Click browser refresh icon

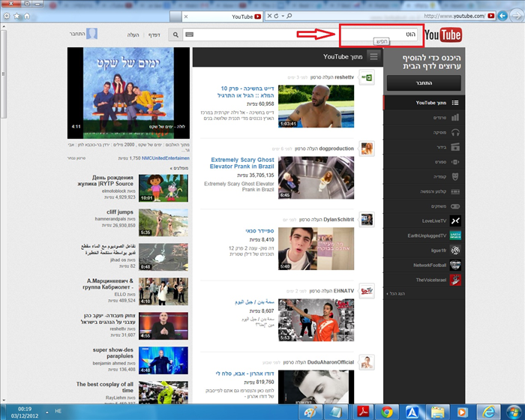[x=276, y=16]
